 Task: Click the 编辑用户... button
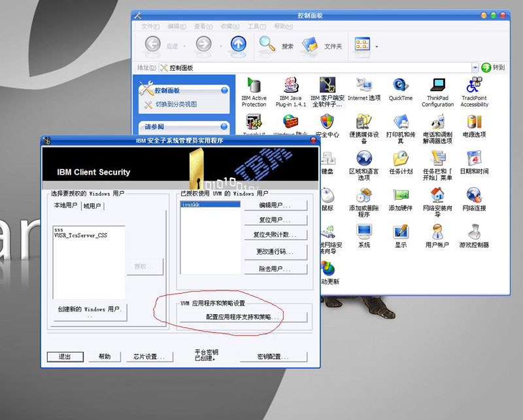point(275,205)
